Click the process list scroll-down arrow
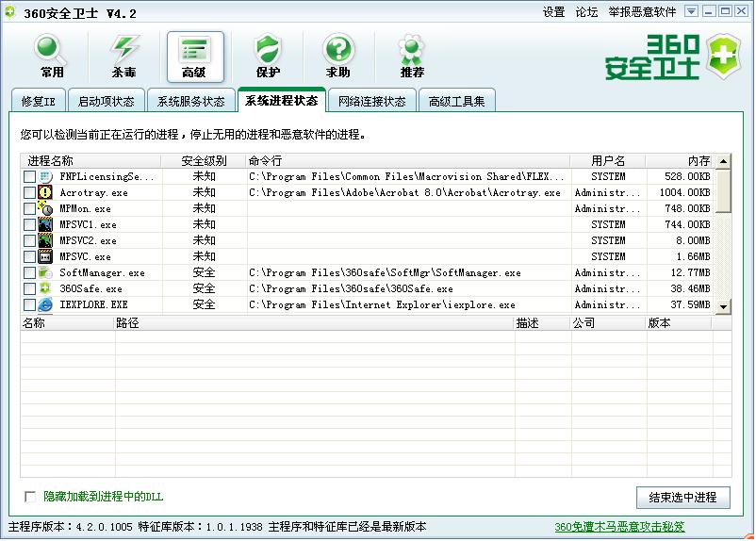756x541 pixels. 723,306
